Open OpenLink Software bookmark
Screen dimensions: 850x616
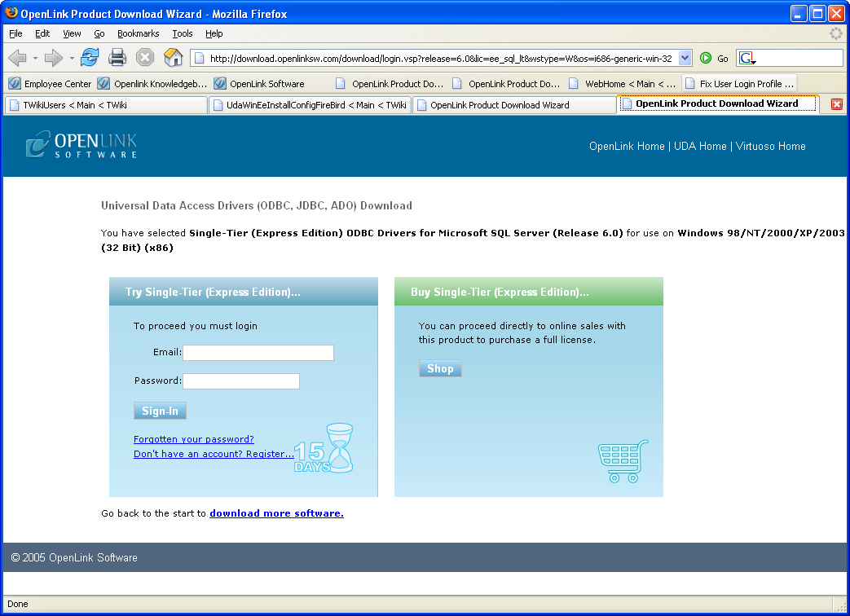coord(259,84)
